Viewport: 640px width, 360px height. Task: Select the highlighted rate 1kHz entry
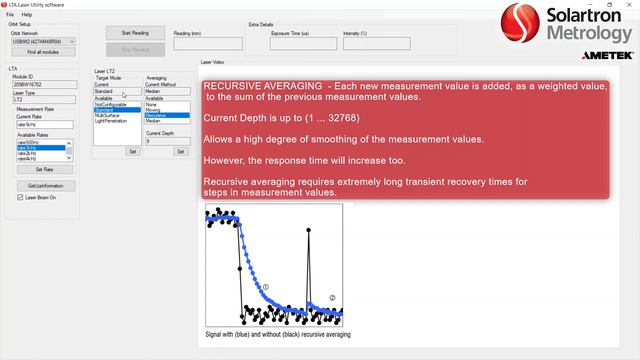(41, 148)
